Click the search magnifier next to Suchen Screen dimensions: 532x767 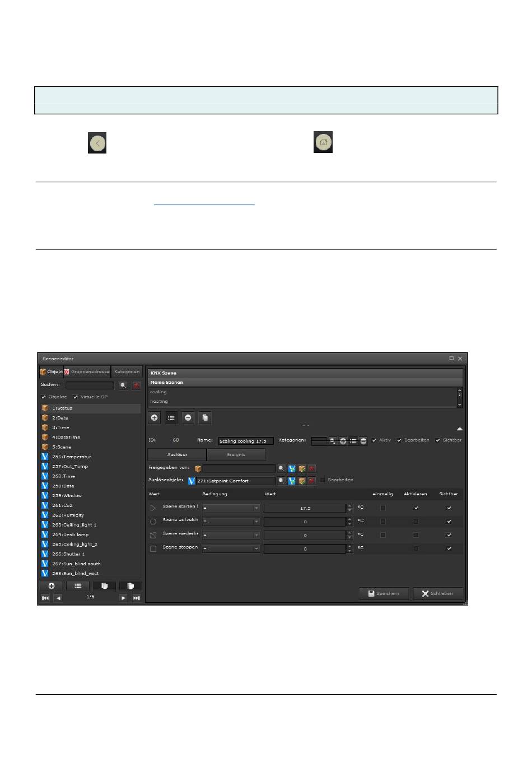click(x=123, y=385)
